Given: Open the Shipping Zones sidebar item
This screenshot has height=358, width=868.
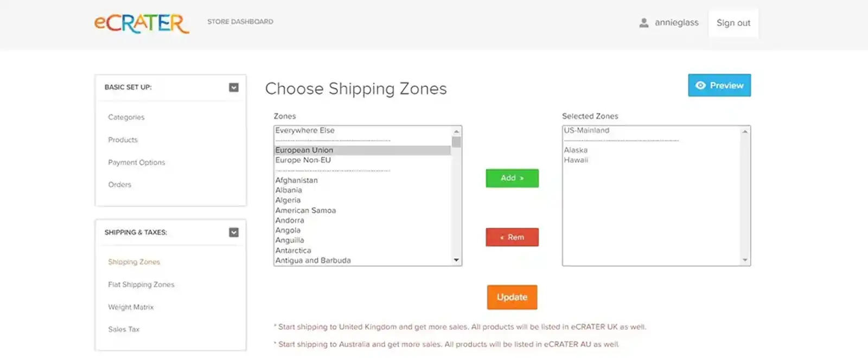Looking at the screenshot, I should (x=133, y=261).
